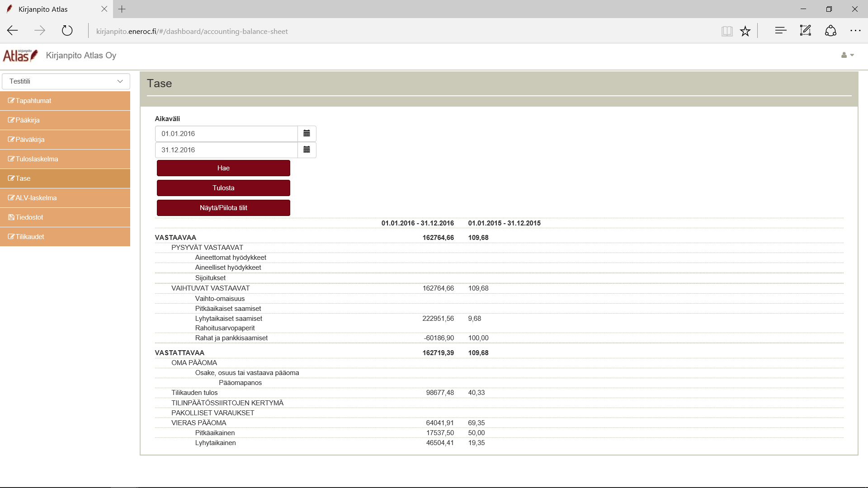Go forward to the next page
The width and height of the screenshot is (868, 488).
coord(40,31)
